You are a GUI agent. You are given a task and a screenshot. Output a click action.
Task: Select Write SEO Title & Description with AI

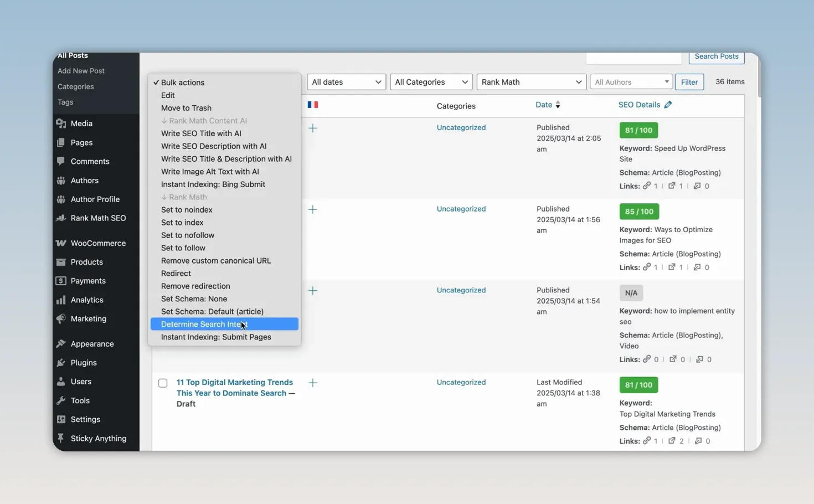point(224,159)
